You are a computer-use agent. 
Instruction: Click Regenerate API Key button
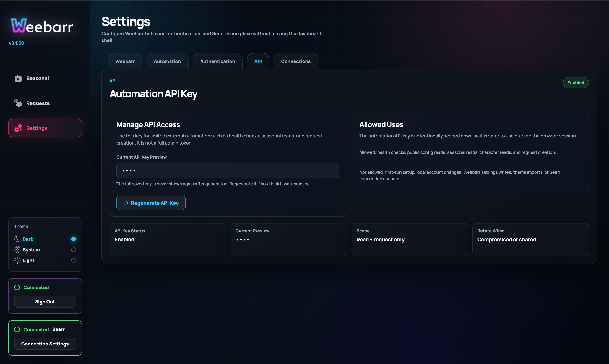click(151, 203)
